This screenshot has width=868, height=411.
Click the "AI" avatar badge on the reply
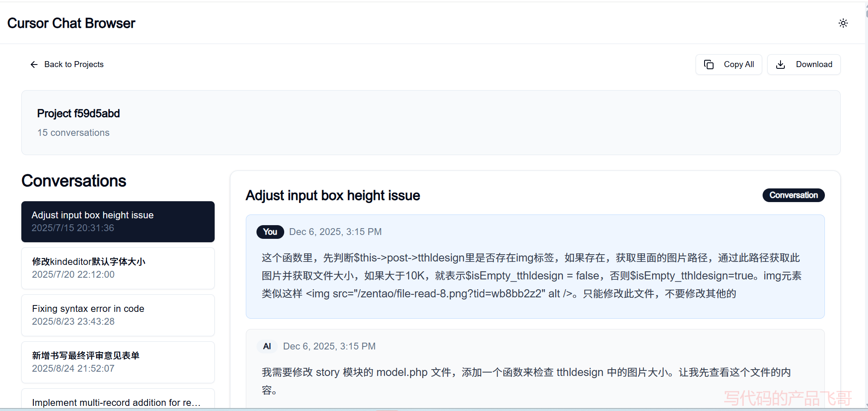click(x=267, y=346)
